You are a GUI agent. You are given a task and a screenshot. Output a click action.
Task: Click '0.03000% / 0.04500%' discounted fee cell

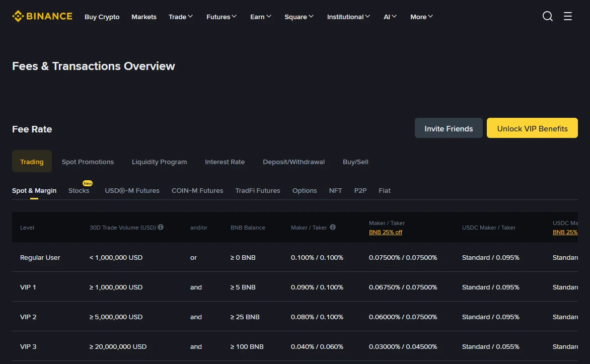pos(403,347)
